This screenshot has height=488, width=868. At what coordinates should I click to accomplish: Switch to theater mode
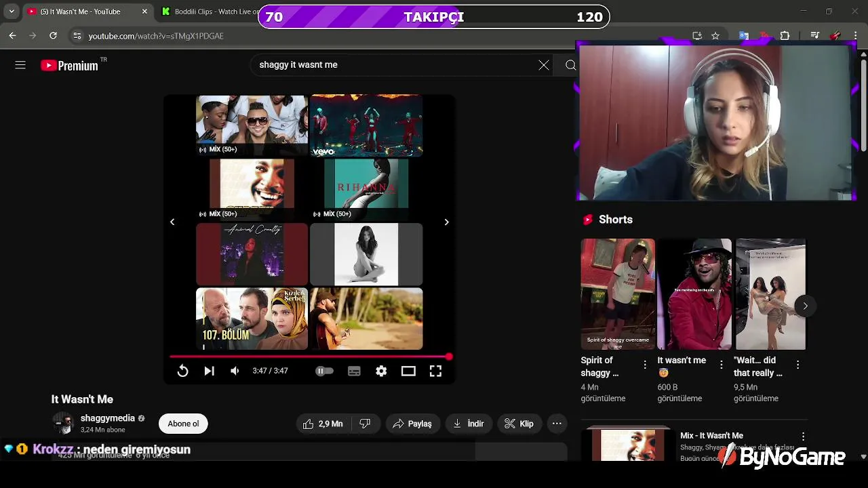[x=408, y=371]
